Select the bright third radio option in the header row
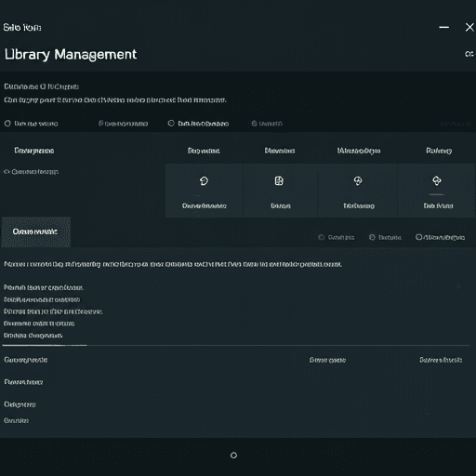 [171, 124]
